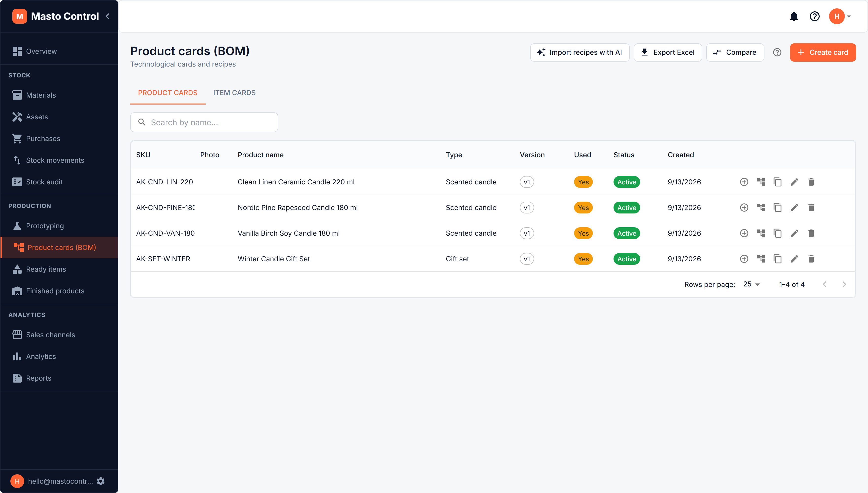This screenshot has height=493, width=868.
Task: Delete the Winter Candle Gift Set card
Action: pos(811,259)
